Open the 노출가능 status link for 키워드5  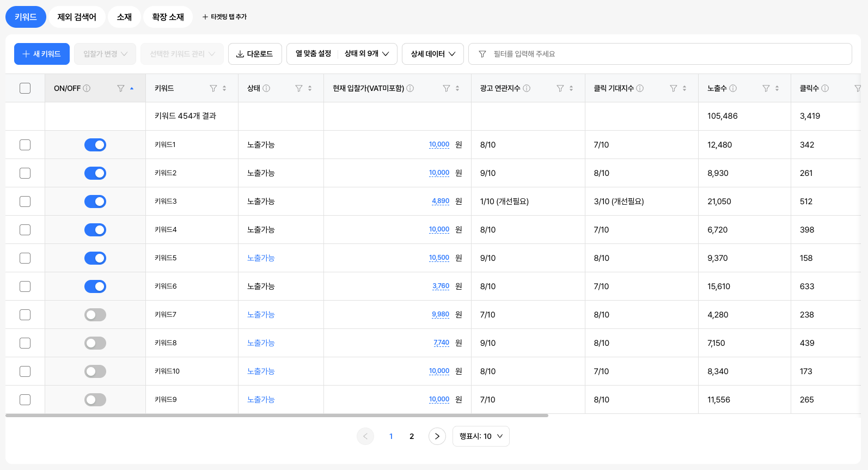pos(261,258)
